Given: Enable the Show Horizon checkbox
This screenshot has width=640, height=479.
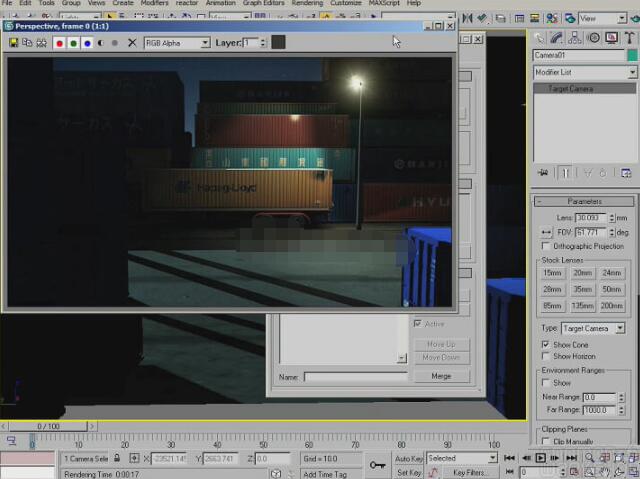Looking at the screenshot, I should [x=546, y=356].
